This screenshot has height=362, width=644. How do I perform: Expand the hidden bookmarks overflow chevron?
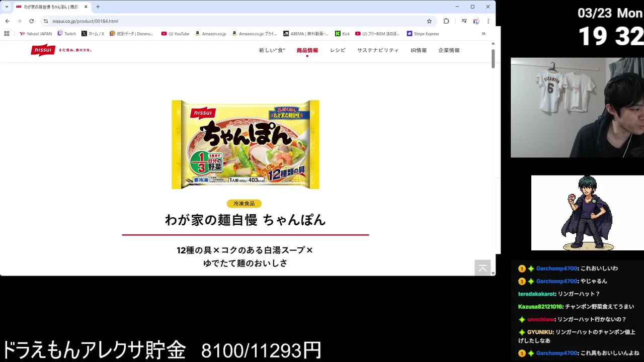coord(484,34)
